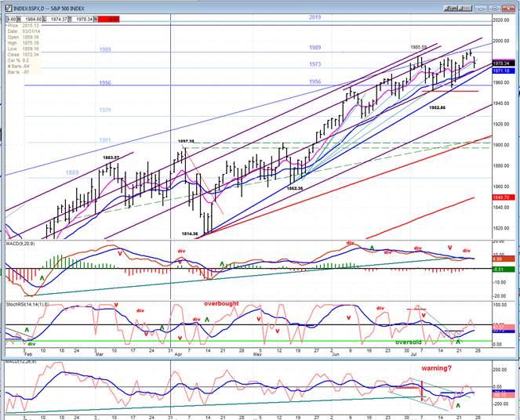Restore down the chart window
The height and width of the screenshot is (420, 520).
click(495, 9)
